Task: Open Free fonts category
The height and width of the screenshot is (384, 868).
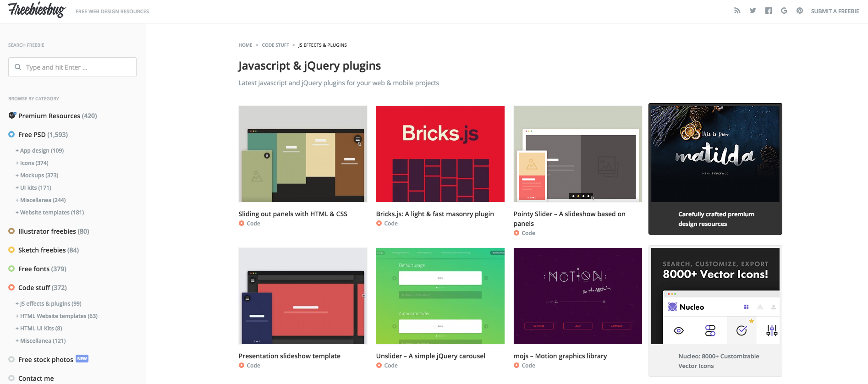Action: coord(42,269)
